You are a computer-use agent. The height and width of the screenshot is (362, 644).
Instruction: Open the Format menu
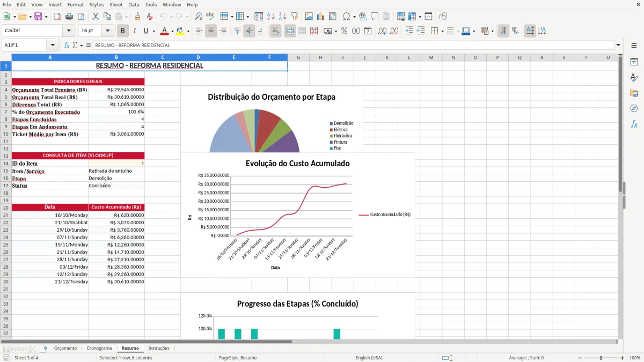click(75, 4)
